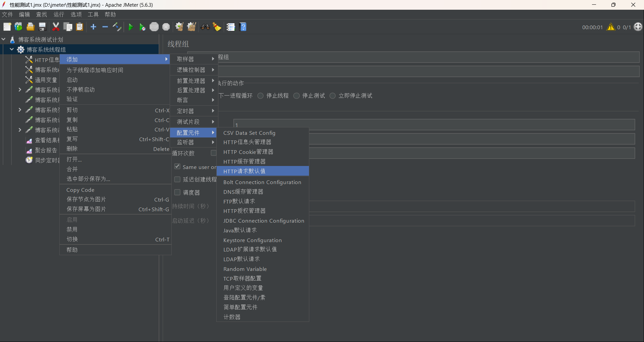Click the remote engines globe icon

click(x=638, y=27)
